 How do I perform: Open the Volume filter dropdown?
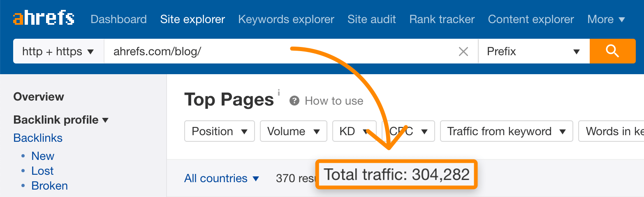[294, 131]
